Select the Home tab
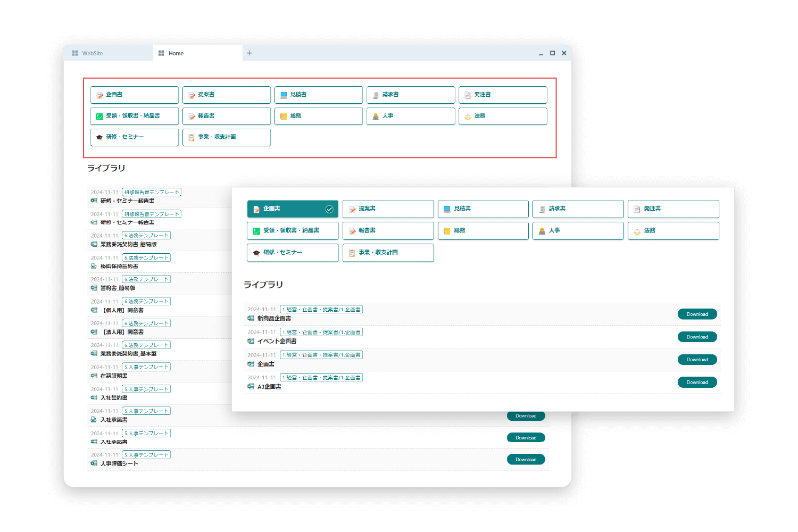798x532 pixels. pos(176,53)
